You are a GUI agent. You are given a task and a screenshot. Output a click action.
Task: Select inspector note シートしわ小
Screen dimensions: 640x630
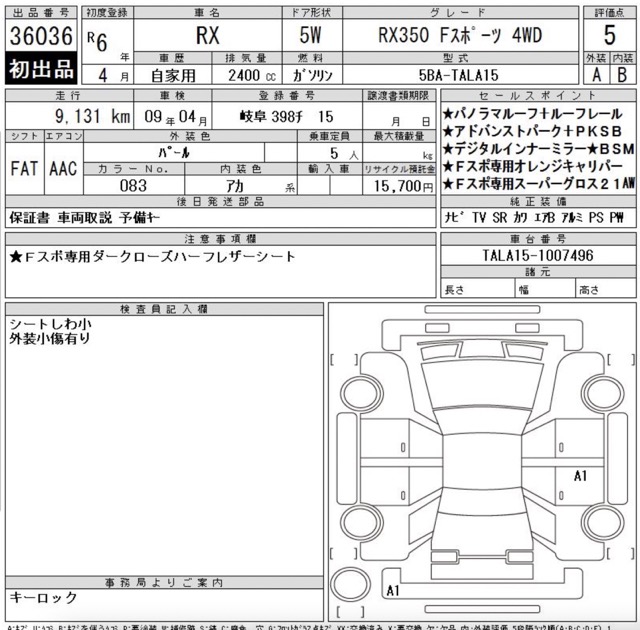pos(50,324)
